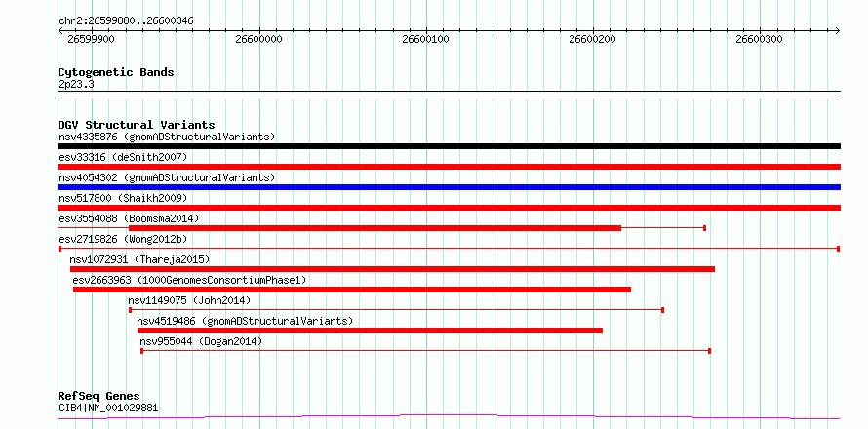Click the magenta CIB4 gene line
This screenshot has height=429, width=868.
click(449, 417)
